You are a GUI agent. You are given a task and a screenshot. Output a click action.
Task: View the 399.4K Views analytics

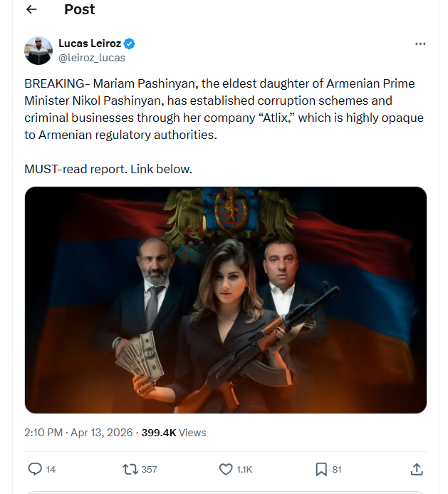(x=174, y=432)
